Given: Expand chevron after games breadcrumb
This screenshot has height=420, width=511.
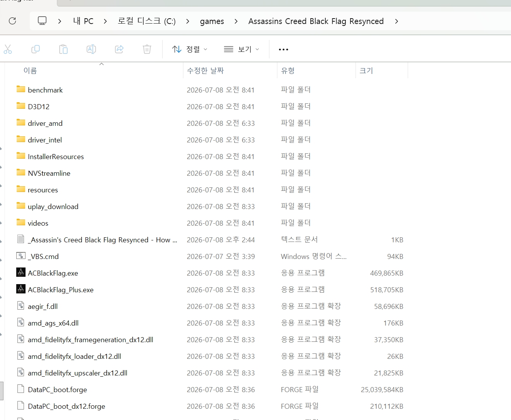Looking at the screenshot, I should [236, 21].
